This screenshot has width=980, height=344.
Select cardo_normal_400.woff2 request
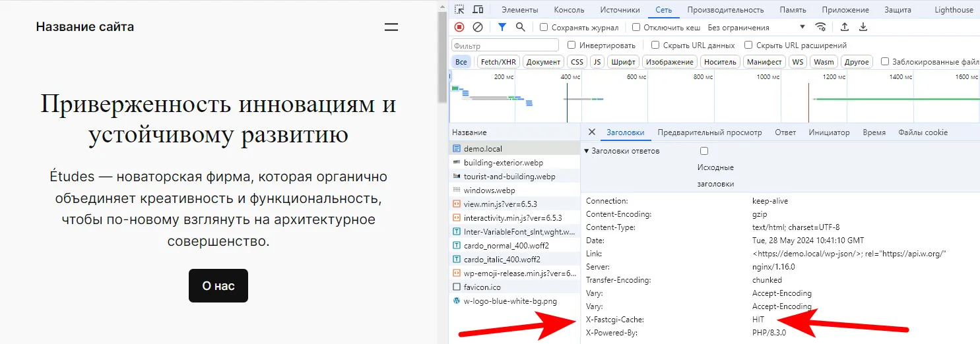click(x=514, y=245)
